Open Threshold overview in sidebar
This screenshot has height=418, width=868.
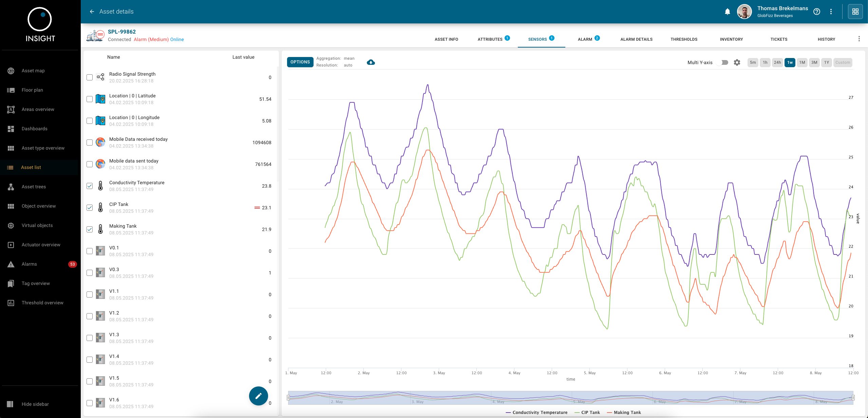[42, 303]
